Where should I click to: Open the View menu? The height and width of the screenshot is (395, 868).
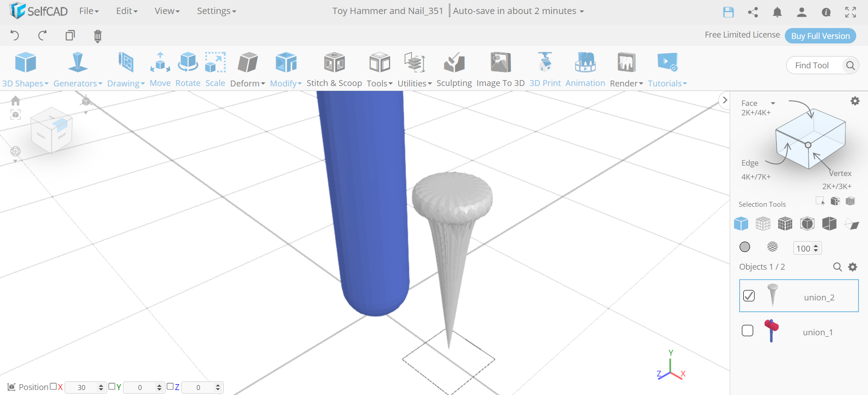[167, 11]
